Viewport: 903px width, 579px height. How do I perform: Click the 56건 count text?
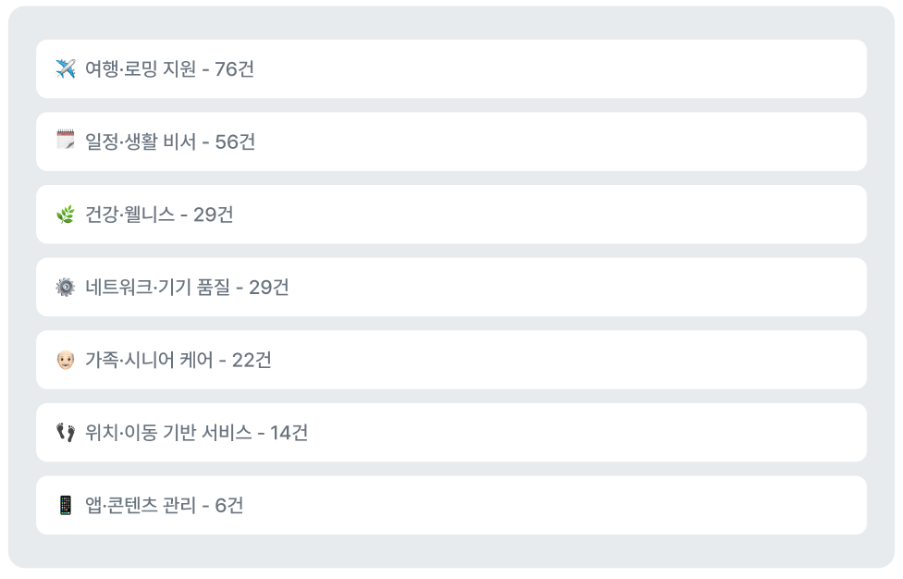coord(235,142)
